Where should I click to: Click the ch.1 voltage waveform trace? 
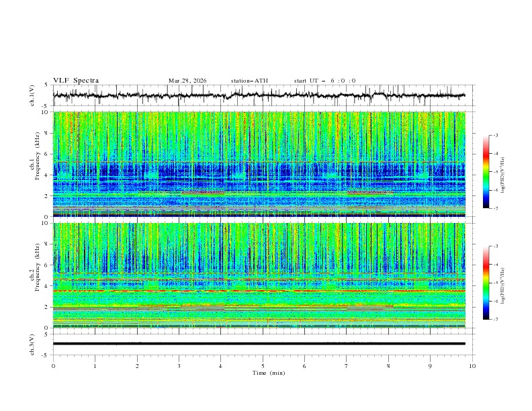coord(259,95)
